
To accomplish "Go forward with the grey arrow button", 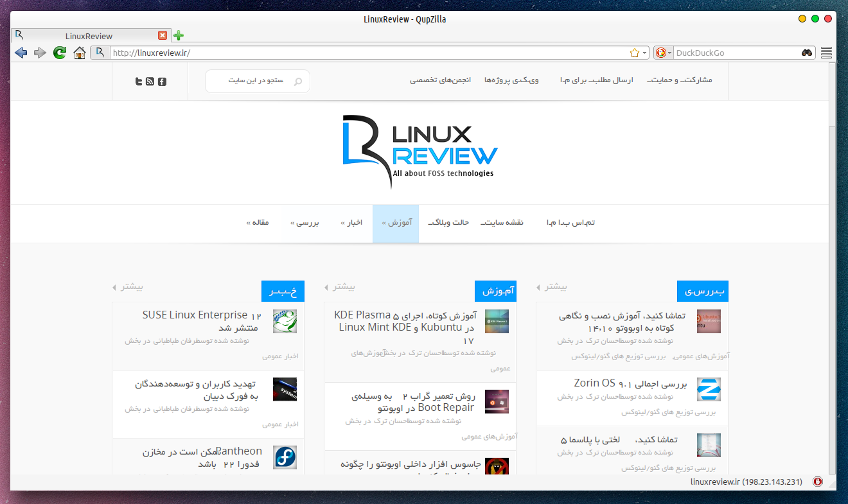I will click(40, 53).
